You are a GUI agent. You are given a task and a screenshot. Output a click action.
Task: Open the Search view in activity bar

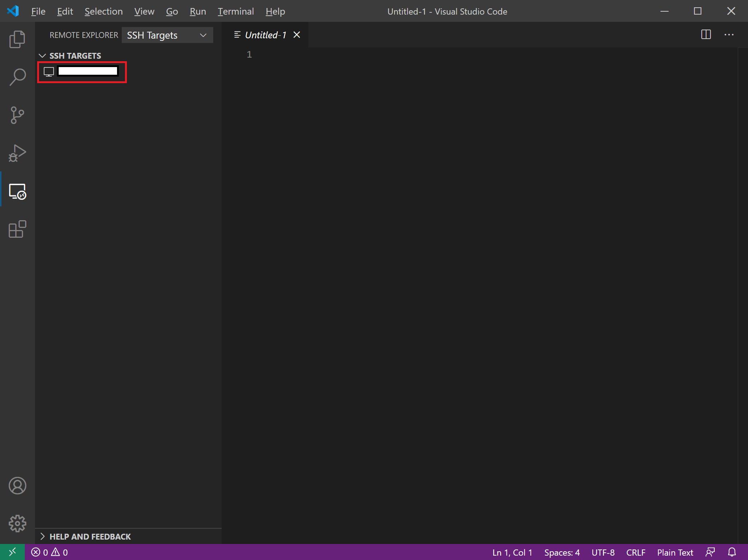17,77
